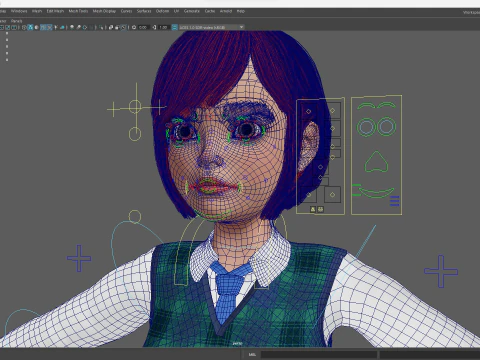Screen dimensions: 480x360
Task: Click the highlighted X-Ray Joints icon
Action: (124, 27)
